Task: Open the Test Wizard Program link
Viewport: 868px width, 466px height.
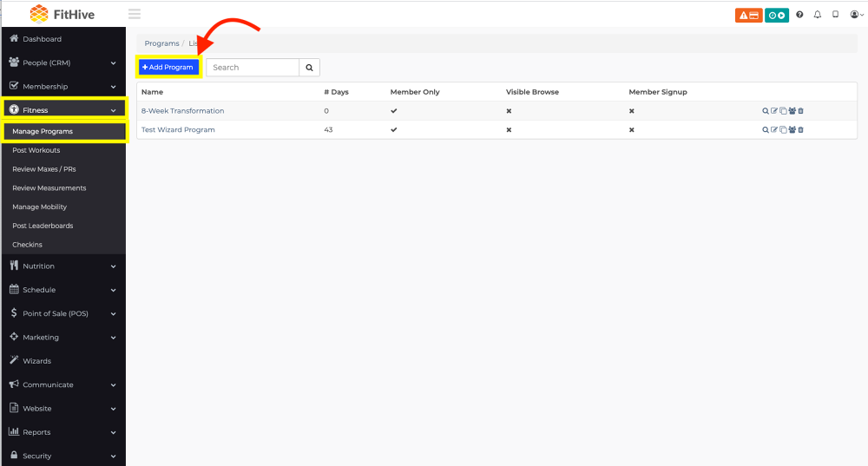Action: coord(178,129)
